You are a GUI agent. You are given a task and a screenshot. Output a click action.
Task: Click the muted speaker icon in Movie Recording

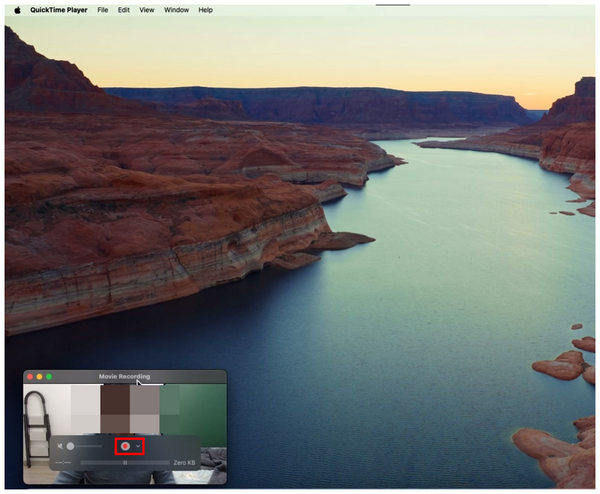60,446
